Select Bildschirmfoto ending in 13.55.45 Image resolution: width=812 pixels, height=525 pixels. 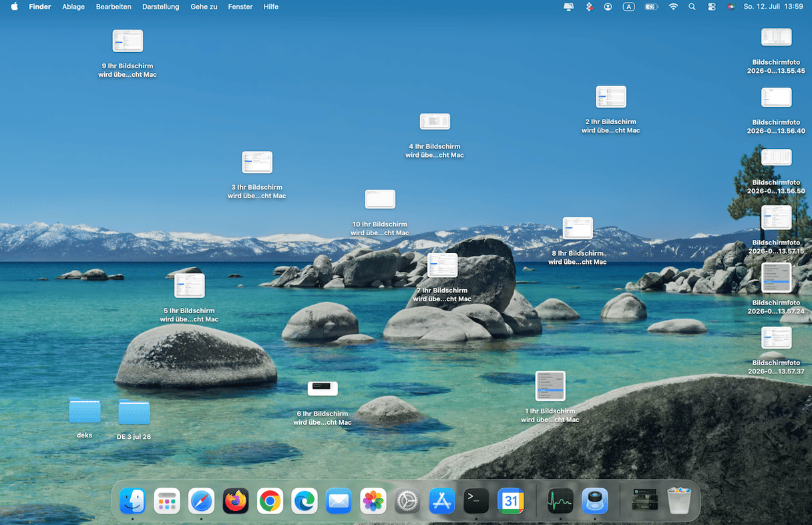[776, 51]
